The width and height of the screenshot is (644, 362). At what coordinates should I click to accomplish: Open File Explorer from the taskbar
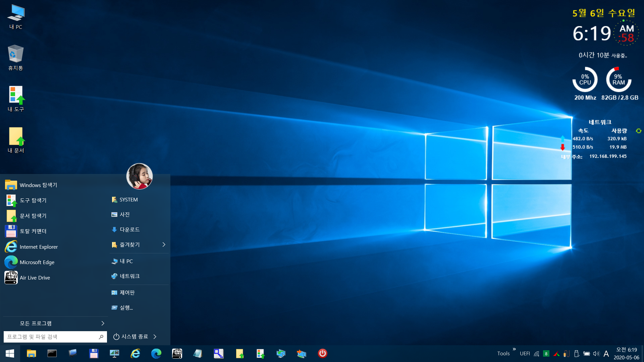(31, 353)
